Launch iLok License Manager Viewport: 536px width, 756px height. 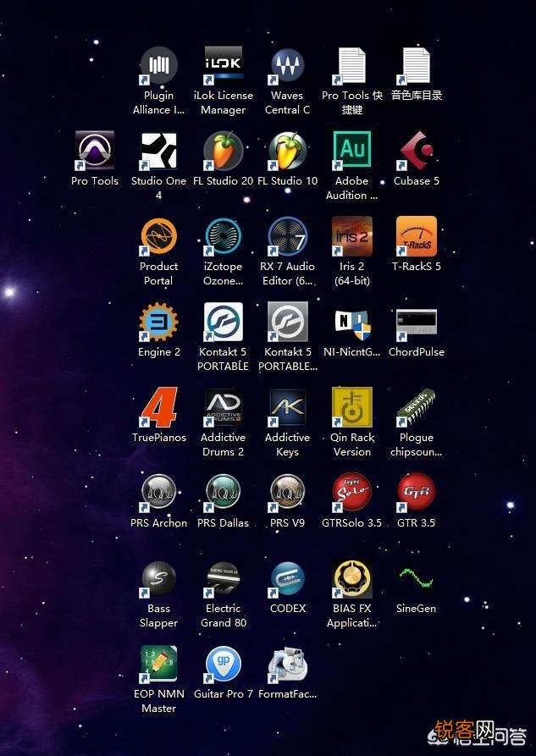tap(224, 65)
